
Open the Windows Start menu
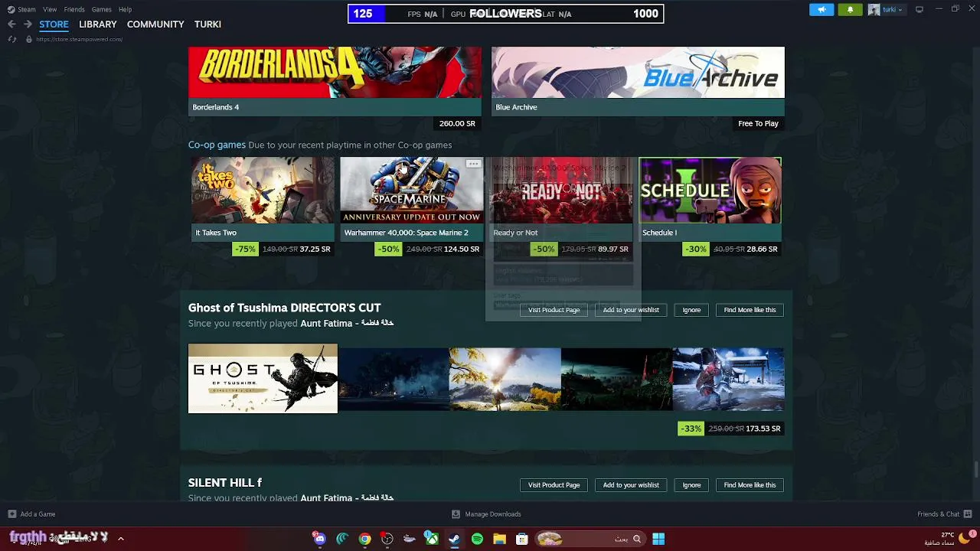pos(658,539)
